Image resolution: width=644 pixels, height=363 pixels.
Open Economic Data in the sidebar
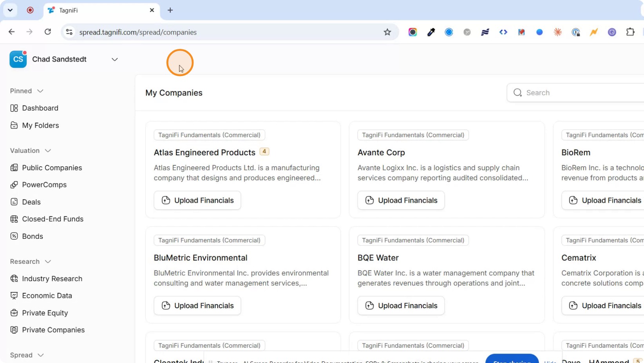click(41, 296)
